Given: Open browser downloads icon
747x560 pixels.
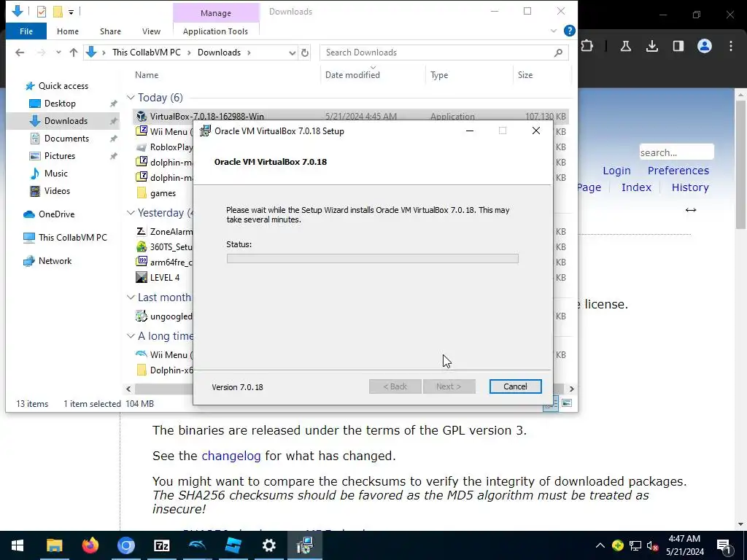Looking at the screenshot, I should pyautogui.click(x=651, y=46).
